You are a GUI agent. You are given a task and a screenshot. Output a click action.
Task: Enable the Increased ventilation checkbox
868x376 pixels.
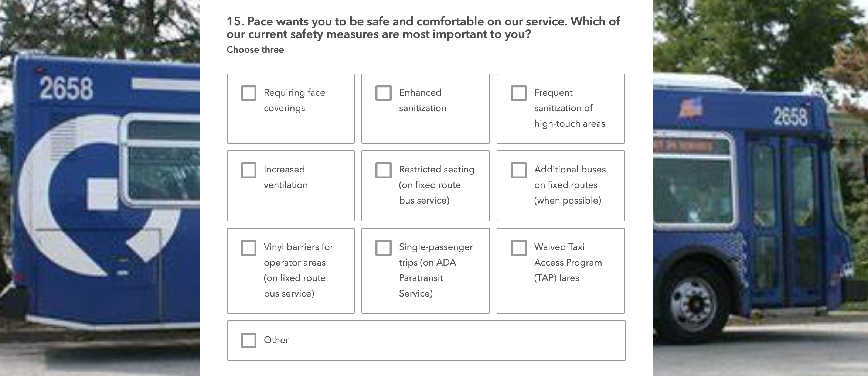pyautogui.click(x=248, y=170)
